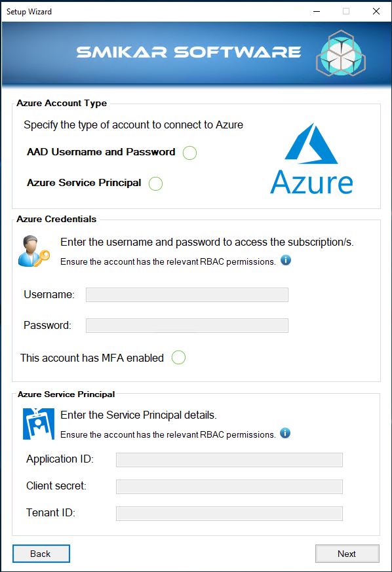Click the Smikar Software hexagon logo

pyautogui.click(x=341, y=53)
